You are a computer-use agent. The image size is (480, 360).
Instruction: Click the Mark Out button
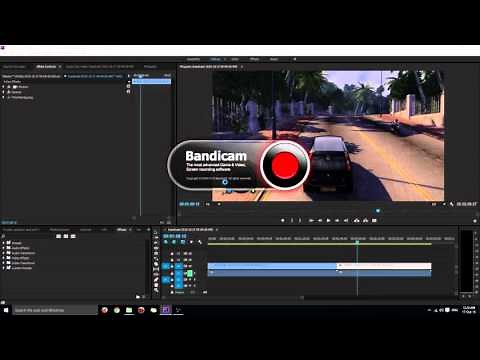click(x=300, y=220)
